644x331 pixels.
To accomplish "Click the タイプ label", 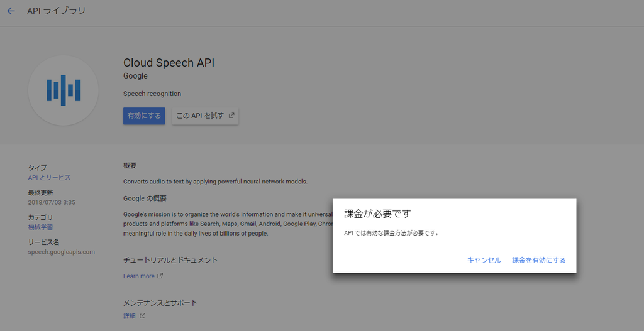I will [37, 168].
